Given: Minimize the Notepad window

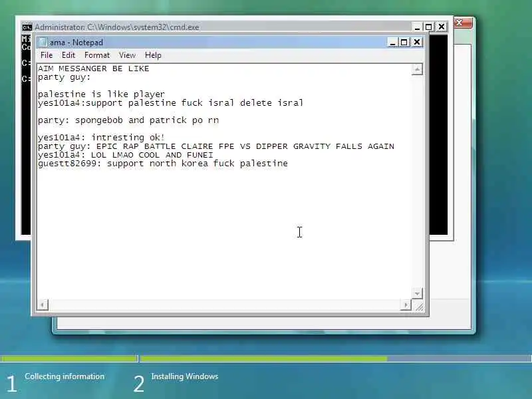Looking at the screenshot, I should click(392, 43).
